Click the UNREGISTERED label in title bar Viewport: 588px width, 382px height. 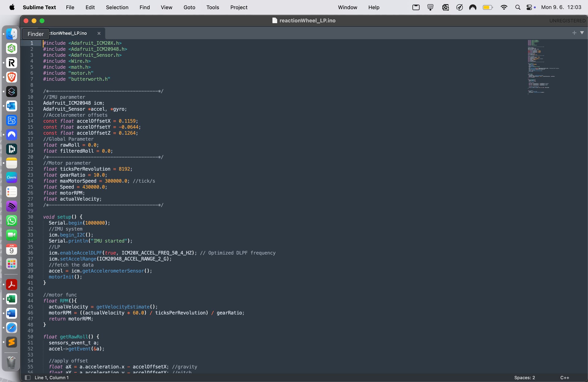coord(567,21)
